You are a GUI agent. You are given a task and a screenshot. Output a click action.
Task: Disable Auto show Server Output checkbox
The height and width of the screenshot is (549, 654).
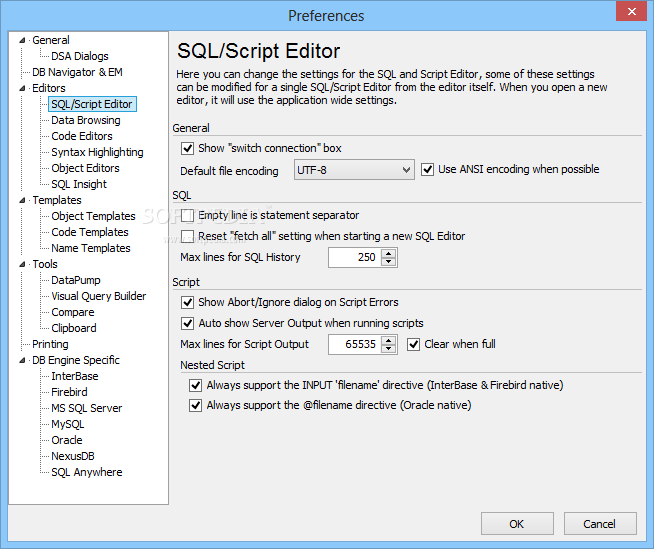[x=187, y=323]
